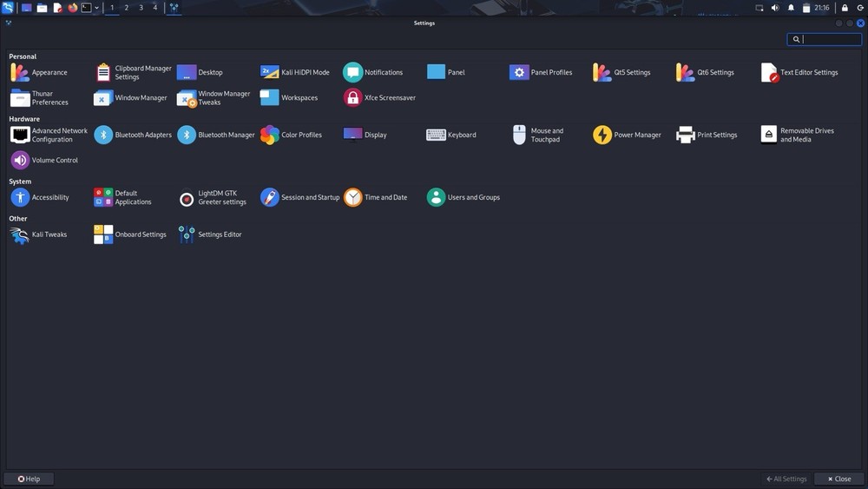Expand the terminal dropdown arrow in panel

pos(97,8)
